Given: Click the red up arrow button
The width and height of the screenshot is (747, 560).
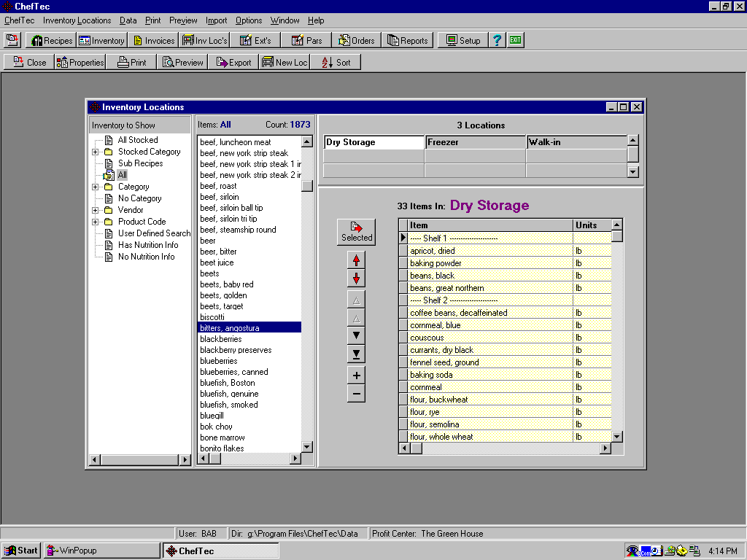Looking at the screenshot, I should click(x=356, y=259).
